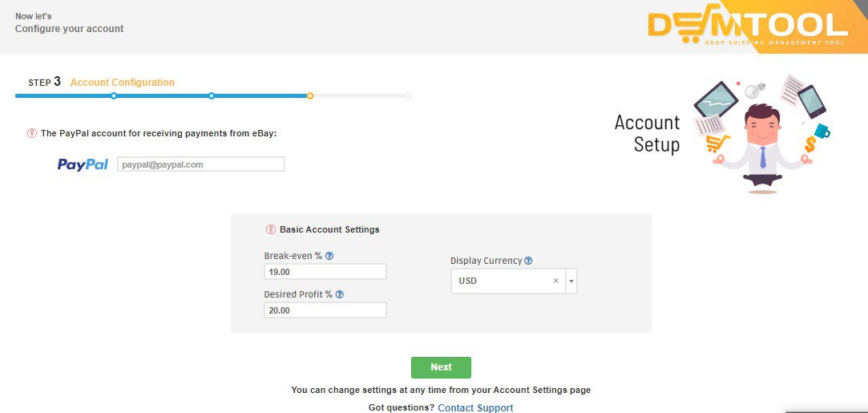Click the green Next button
Viewport: 868px width, 413px height.
(x=441, y=367)
